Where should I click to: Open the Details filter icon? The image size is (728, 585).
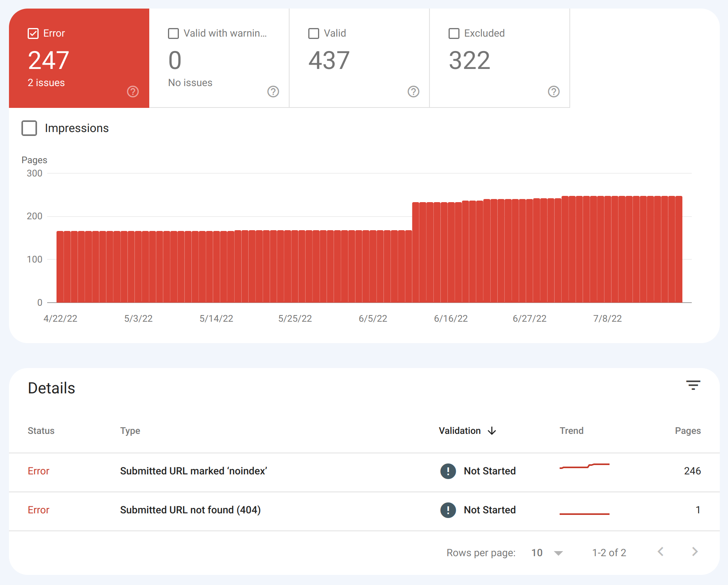[693, 385]
